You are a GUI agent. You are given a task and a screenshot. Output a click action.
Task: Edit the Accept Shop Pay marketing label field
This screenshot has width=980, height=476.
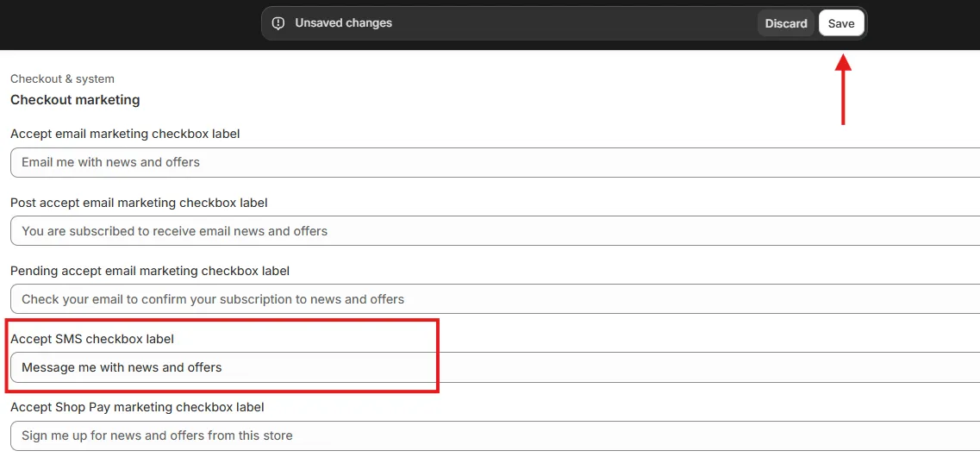(495, 436)
